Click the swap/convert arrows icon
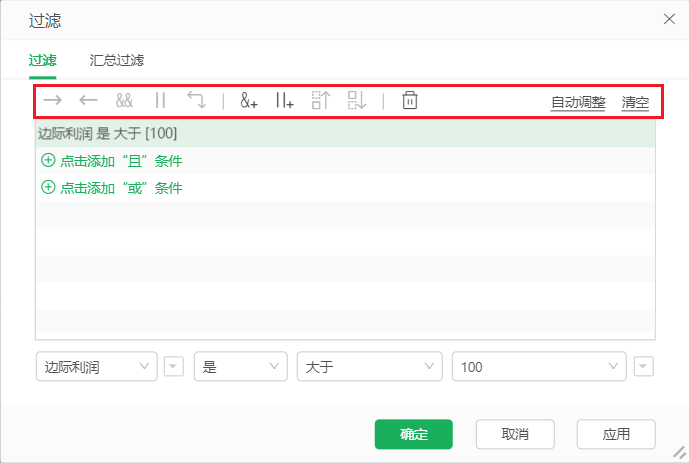689x463 pixels. (x=196, y=100)
